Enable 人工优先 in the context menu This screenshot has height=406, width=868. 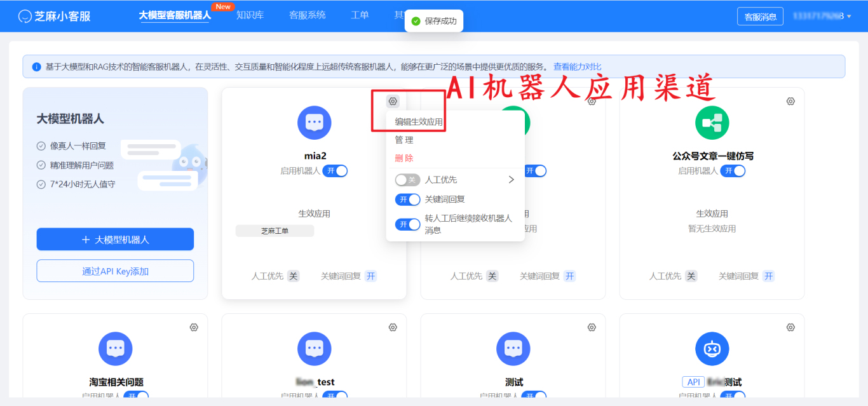[407, 180]
